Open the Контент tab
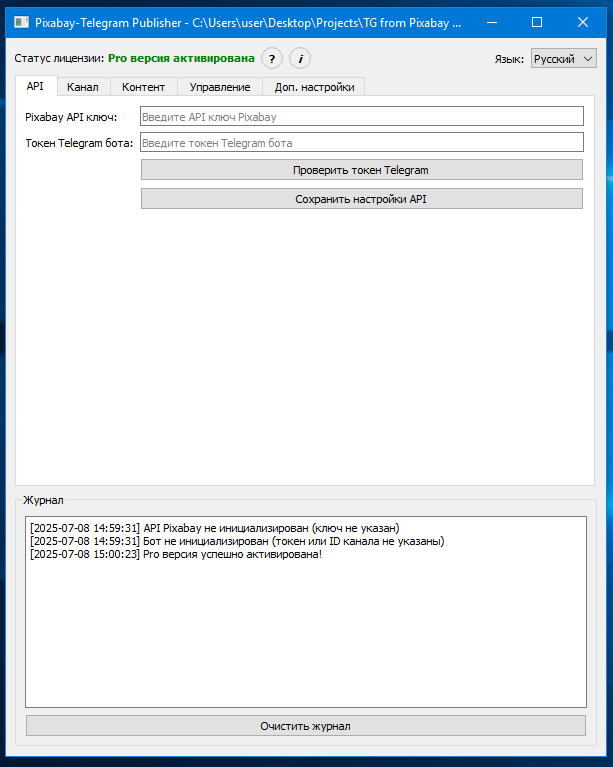613x767 pixels. (x=143, y=87)
